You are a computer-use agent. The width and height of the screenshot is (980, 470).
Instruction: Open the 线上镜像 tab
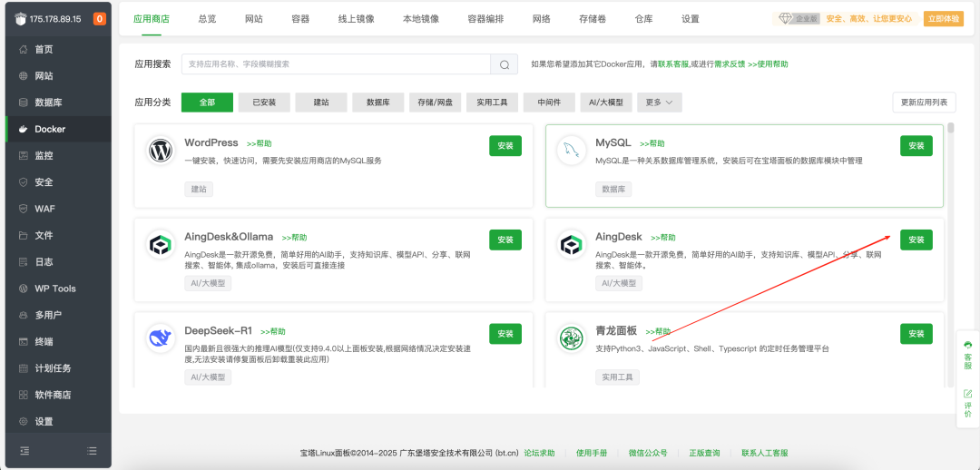coord(357,19)
